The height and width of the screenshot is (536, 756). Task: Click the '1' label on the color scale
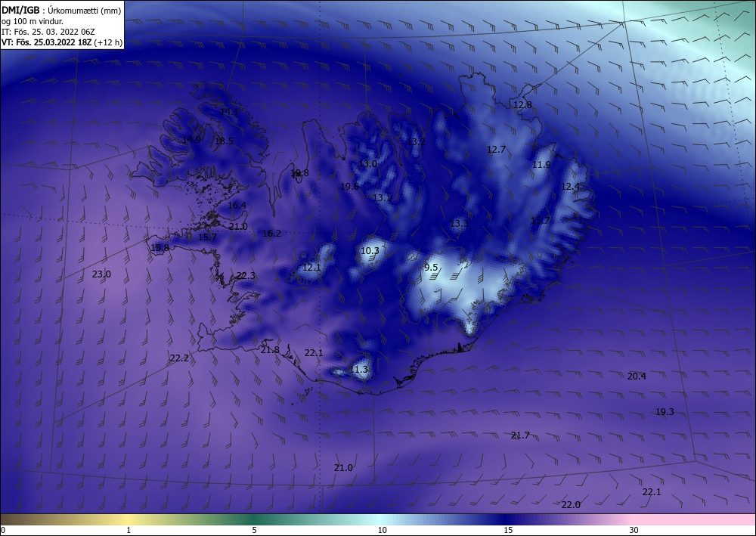point(129,531)
